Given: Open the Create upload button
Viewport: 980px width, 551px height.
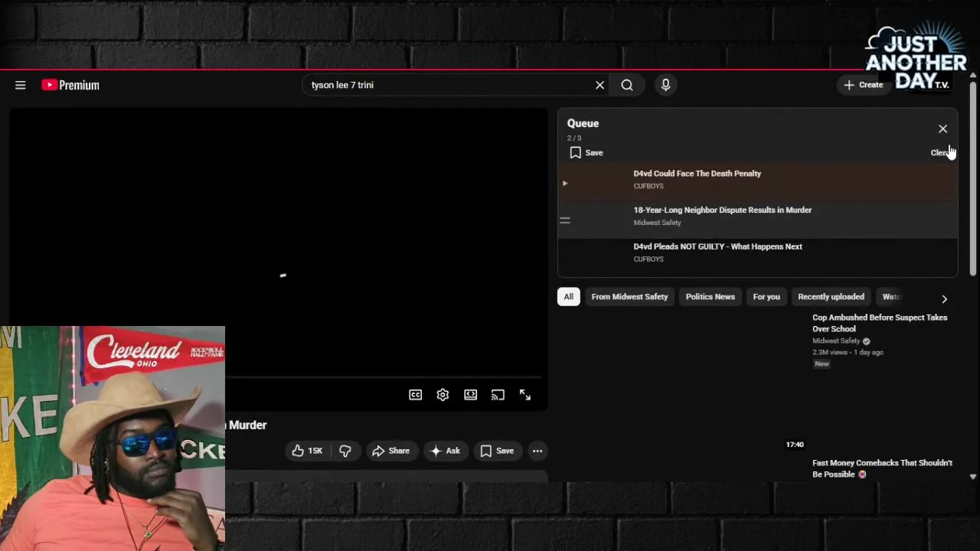Looking at the screenshot, I should click(864, 85).
